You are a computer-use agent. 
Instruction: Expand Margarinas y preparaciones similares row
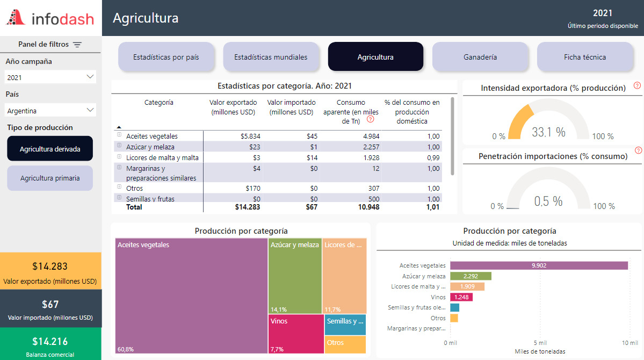pyautogui.click(x=119, y=167)
